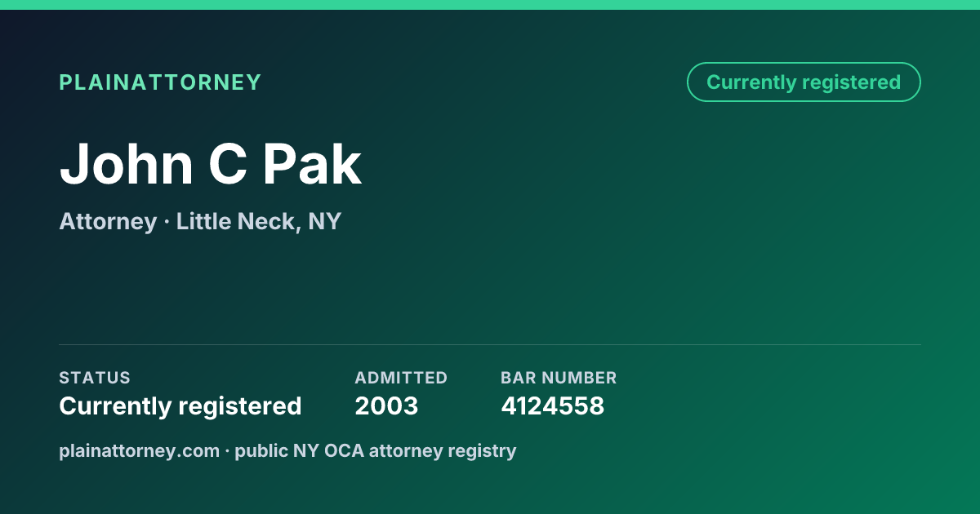Click the horizontal divider line above STATUS
The image size is (980, 514).
[490, 344]
